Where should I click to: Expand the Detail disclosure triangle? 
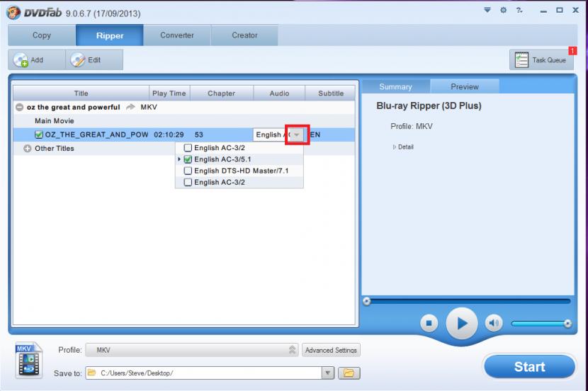394,147
